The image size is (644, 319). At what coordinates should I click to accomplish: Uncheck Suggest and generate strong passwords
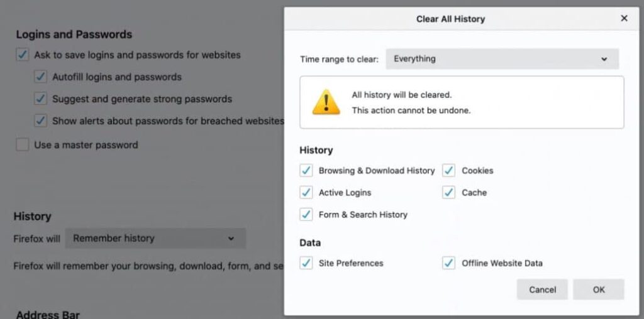(41, 99)
